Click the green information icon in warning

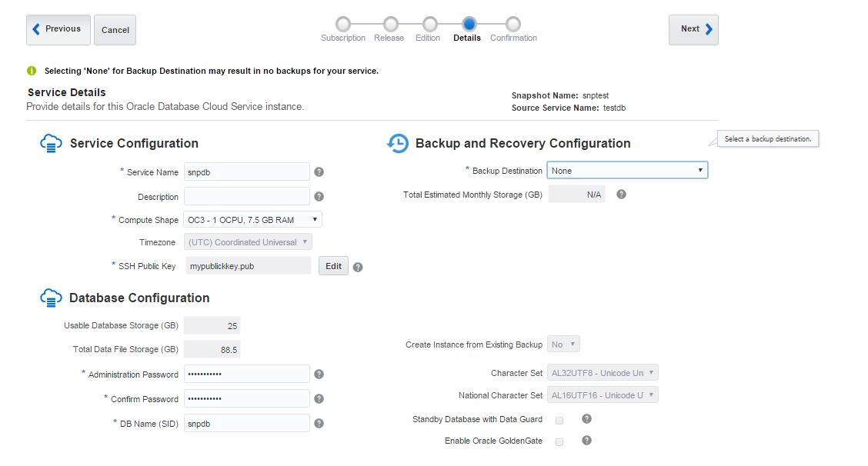pyautogui.click(x=32, y=71)
